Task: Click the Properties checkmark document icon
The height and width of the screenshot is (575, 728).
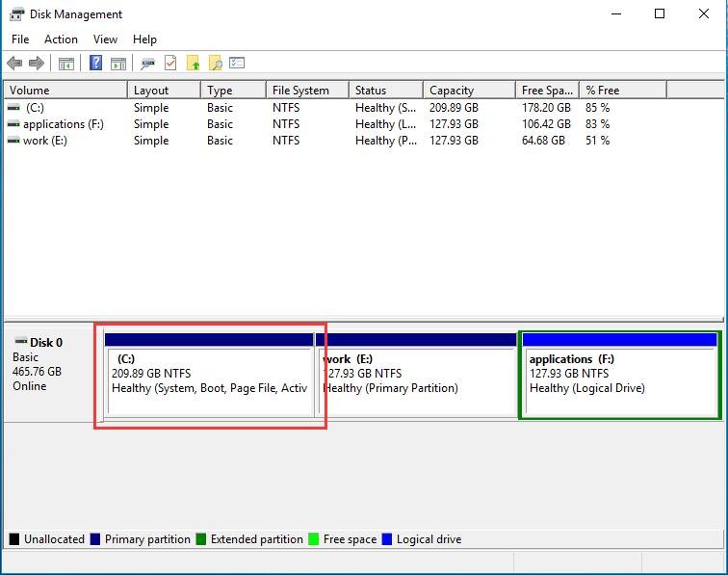Action: [170, 63]
